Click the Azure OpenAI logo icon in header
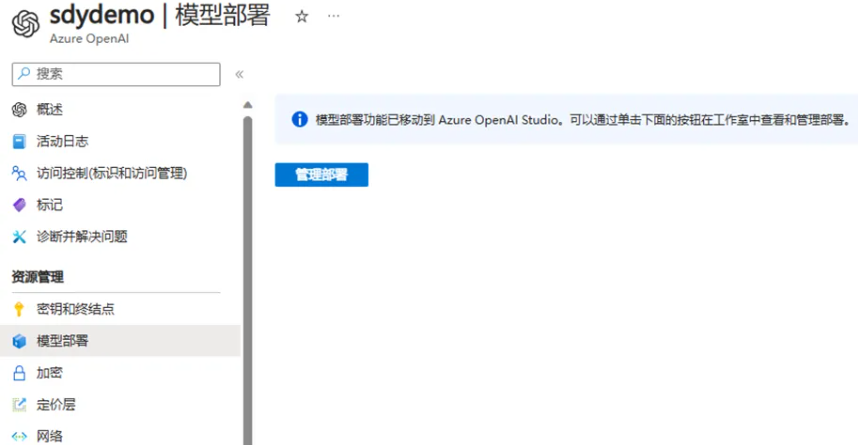Viewport: 858px width, 445px height. click(26, 24)
